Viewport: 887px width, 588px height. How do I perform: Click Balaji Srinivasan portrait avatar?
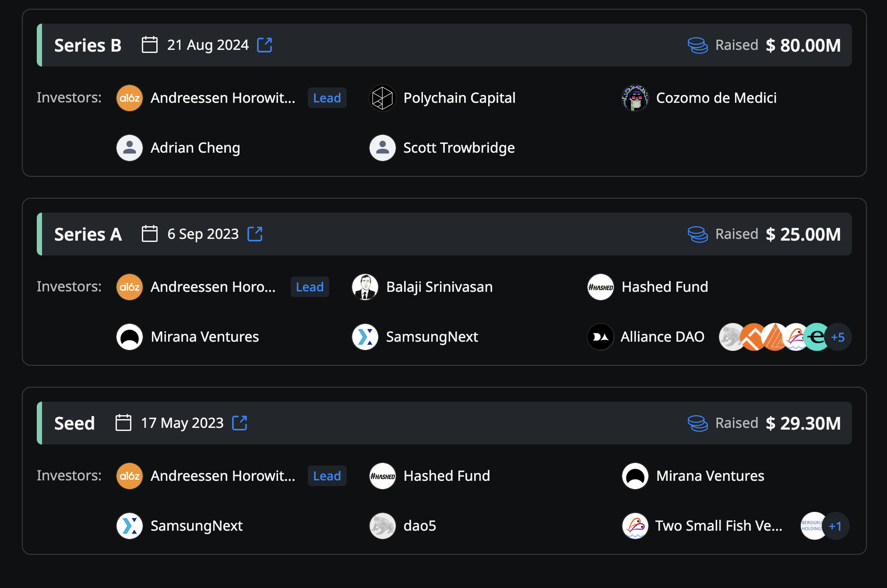coord(365,287)
